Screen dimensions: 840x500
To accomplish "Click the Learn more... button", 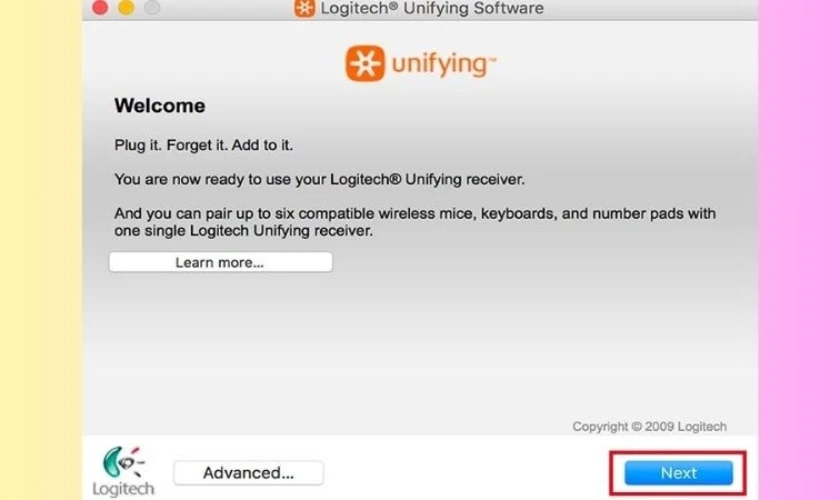I will (x=220, y=262).
